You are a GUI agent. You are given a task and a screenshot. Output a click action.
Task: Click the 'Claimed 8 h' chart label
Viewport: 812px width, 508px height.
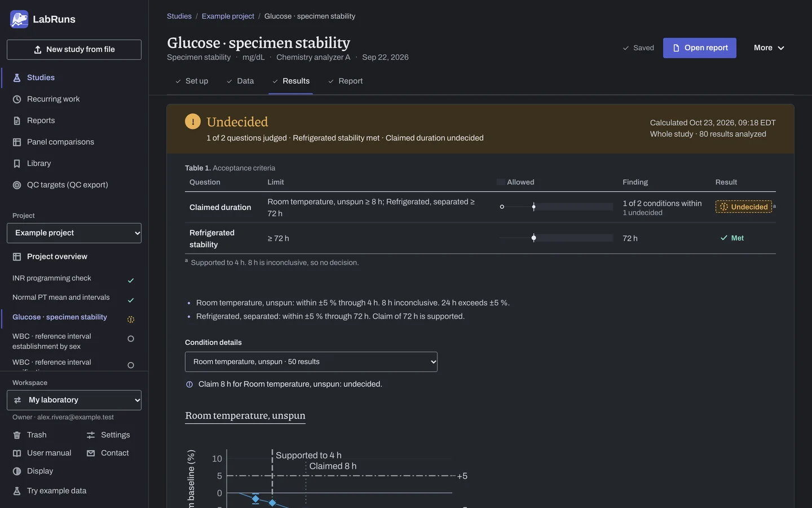click(x=333, y=466)
